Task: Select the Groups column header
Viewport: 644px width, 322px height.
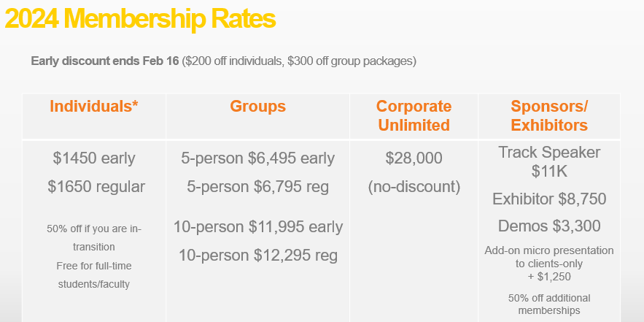Action: [258, 107]
